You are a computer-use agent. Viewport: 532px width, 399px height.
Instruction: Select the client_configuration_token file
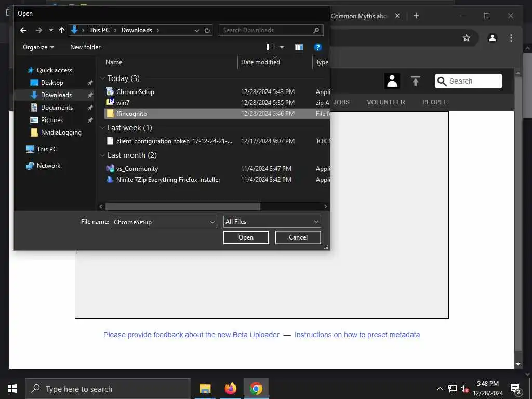click(x=174, y=141)
